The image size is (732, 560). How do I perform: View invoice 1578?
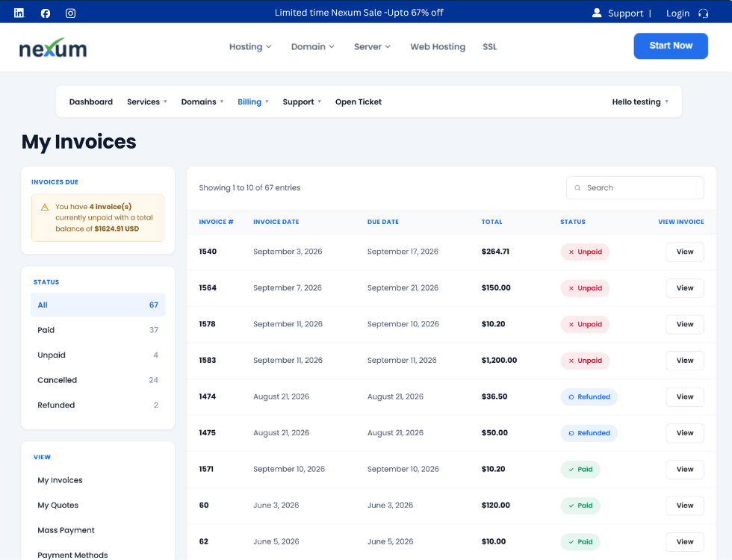point(684,324)
